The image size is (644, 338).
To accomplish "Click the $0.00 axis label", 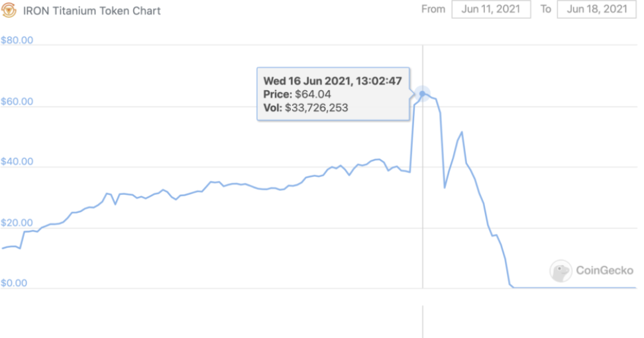I will [x=14, y=283].
